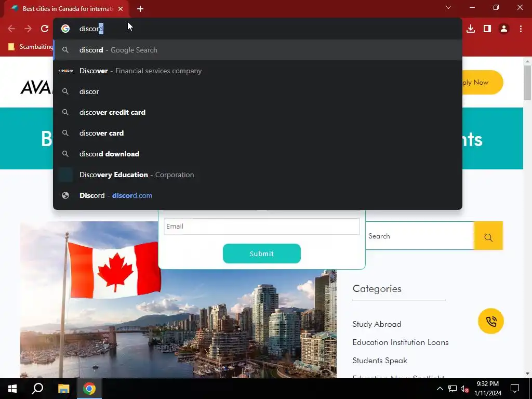Open the notification center icon

(x=515, y=389)
